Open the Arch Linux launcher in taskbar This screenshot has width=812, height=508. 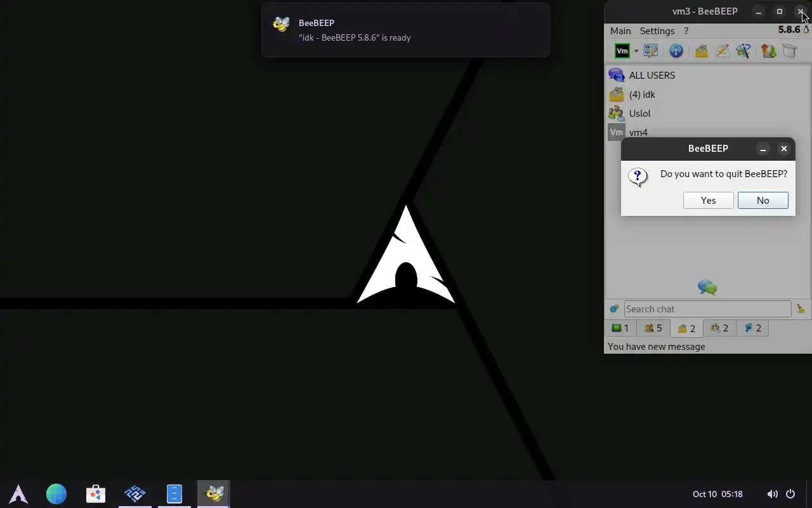[18, 493]
